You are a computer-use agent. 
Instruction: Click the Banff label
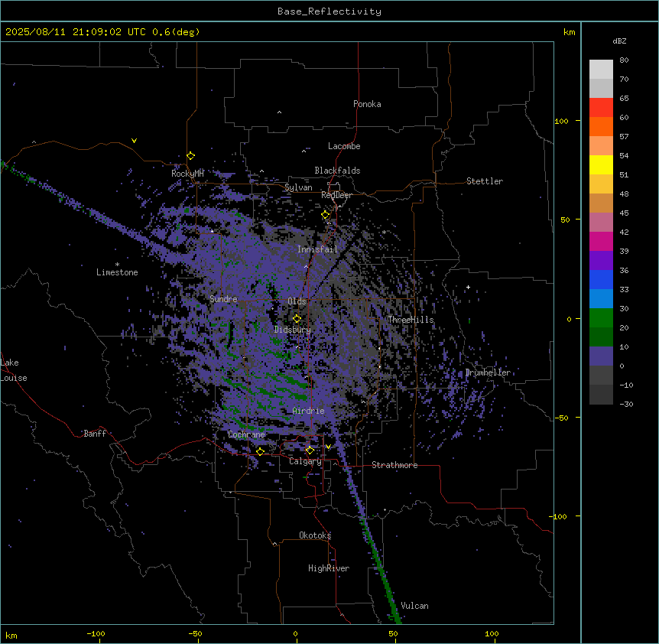[x=95, y=434]
